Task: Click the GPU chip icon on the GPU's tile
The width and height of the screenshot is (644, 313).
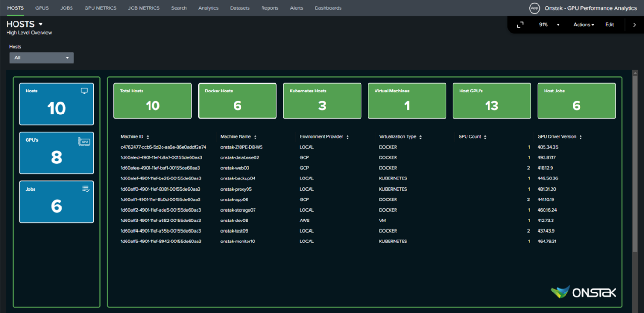Action: point(84,141)
